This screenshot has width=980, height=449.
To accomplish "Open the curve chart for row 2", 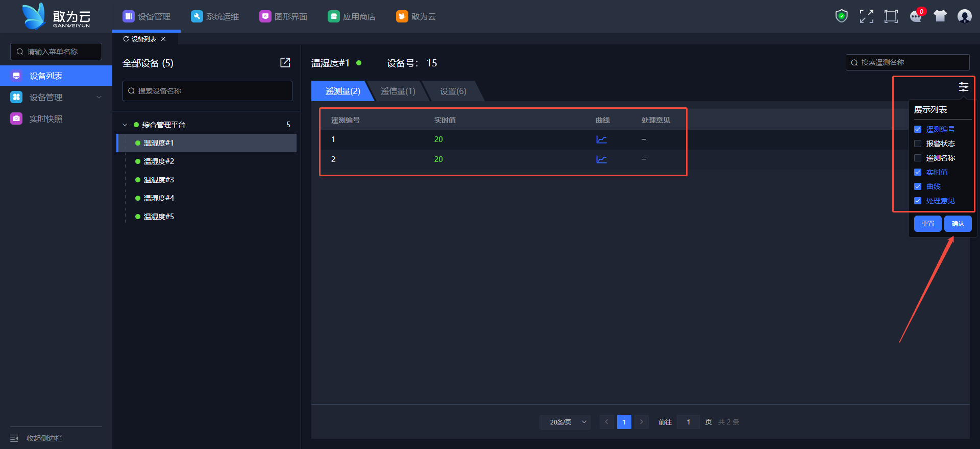I will click(602, 159).
